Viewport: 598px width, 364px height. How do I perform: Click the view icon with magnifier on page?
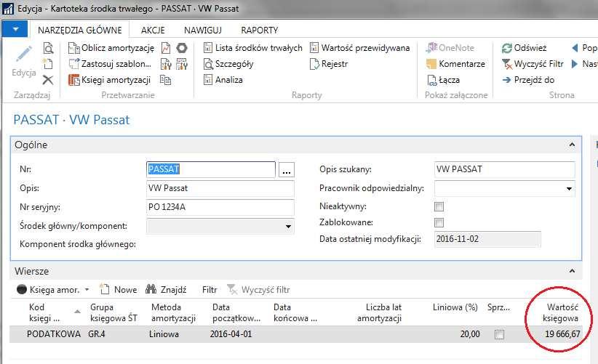[48, 48]
